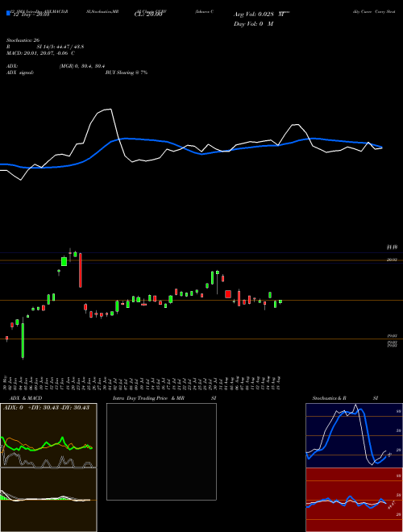Click the ADX indicator chart panel

pyautogui.click(x=48, y=435)
